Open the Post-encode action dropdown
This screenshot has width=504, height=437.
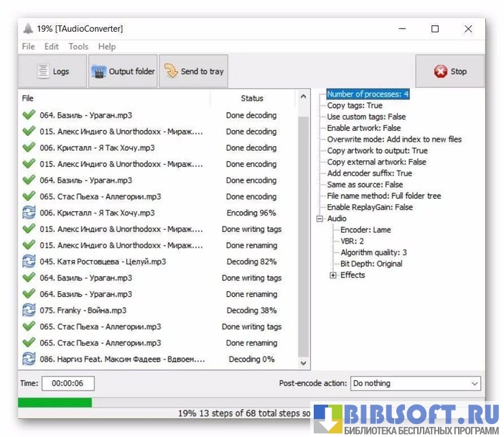click(415, 384)
